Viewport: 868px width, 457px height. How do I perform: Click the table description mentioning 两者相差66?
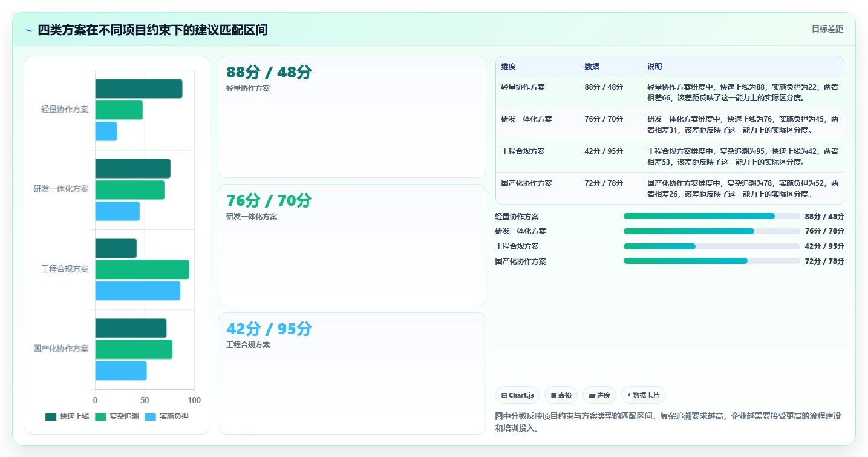pyautogui.click(x=743, y=92)
